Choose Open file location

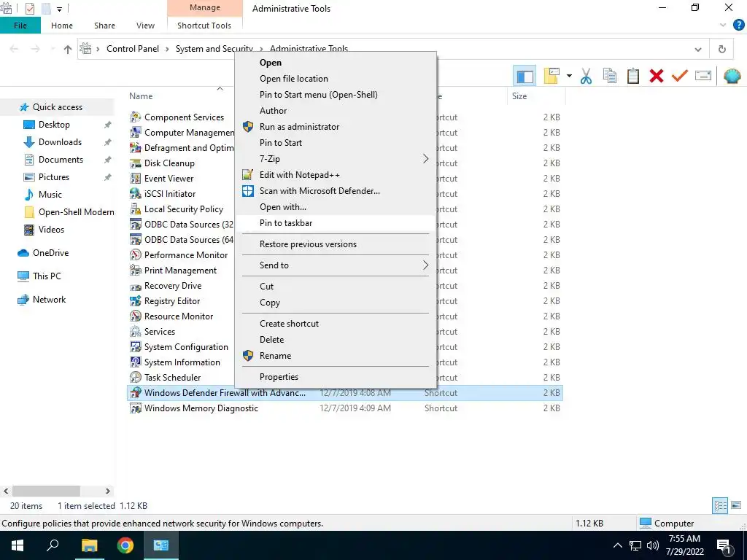[336, 79]
